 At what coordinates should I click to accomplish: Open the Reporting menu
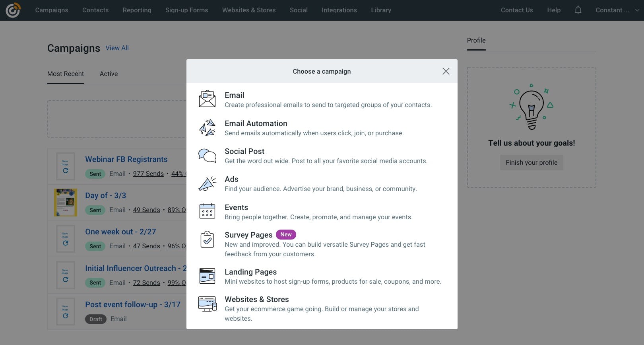(x=137, y=10)
